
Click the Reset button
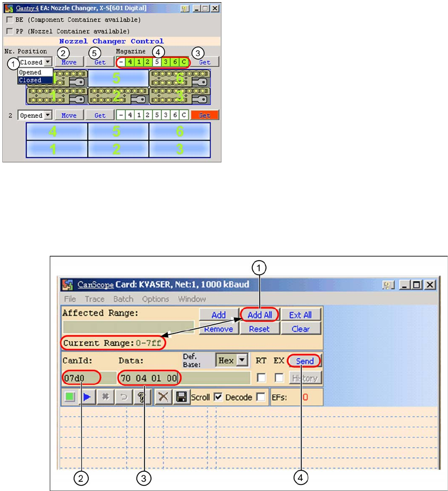coord(259,329)
